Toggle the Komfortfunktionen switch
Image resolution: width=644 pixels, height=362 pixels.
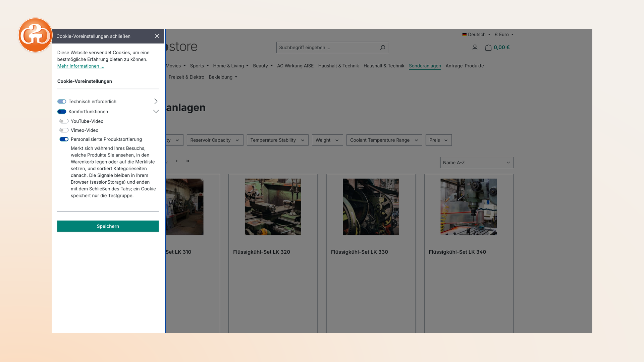point(62,112)
